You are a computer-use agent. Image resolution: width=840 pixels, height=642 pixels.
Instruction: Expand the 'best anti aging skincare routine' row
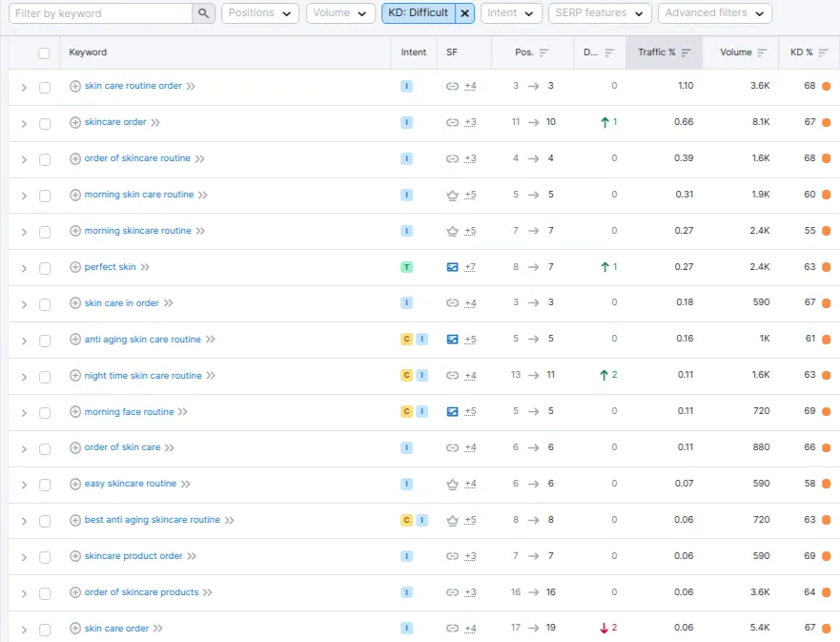(24, 522)
